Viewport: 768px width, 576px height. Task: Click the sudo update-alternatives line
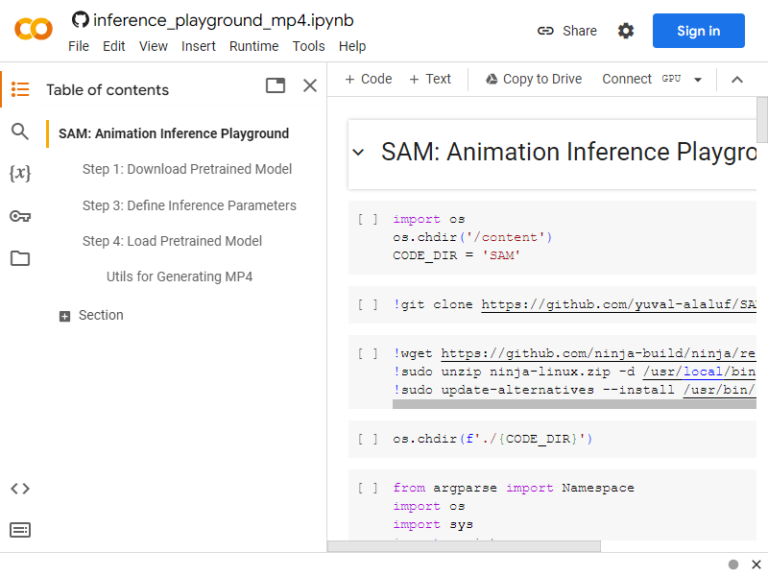tap(574, 390)
